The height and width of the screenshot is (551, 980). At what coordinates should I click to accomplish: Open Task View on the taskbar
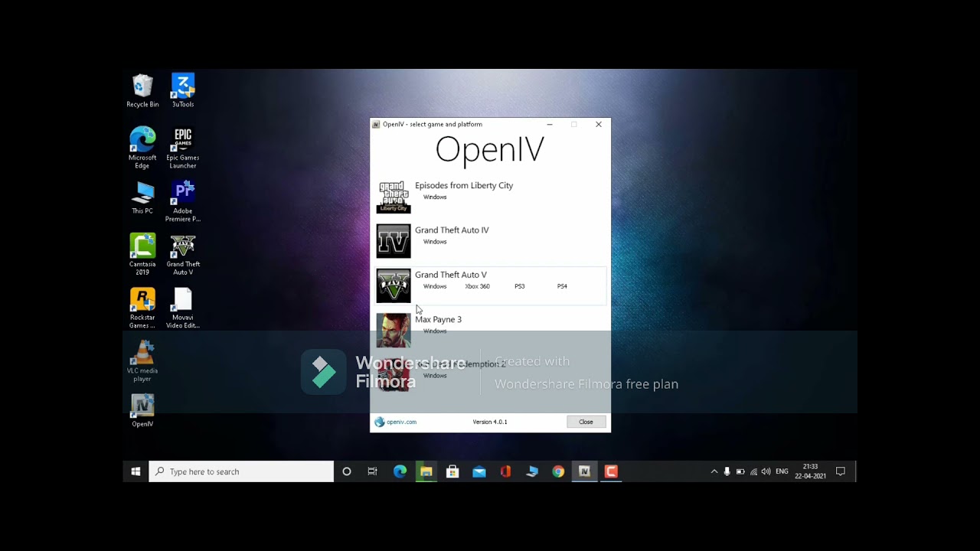[373, 471]
